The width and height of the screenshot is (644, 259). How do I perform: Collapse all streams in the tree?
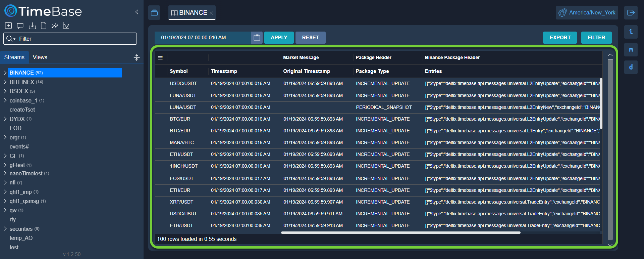(x=137, y=57)
